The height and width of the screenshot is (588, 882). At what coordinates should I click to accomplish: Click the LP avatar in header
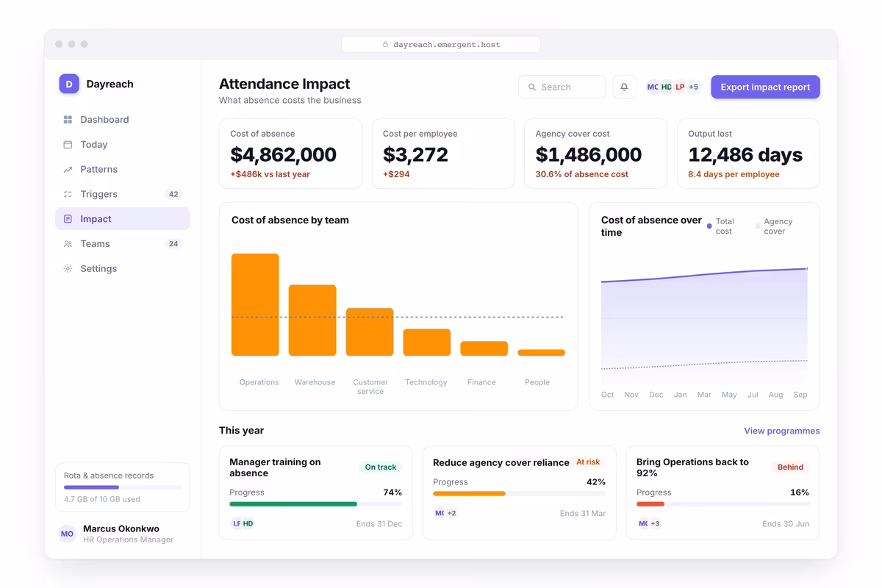click(x=680, y=87)
